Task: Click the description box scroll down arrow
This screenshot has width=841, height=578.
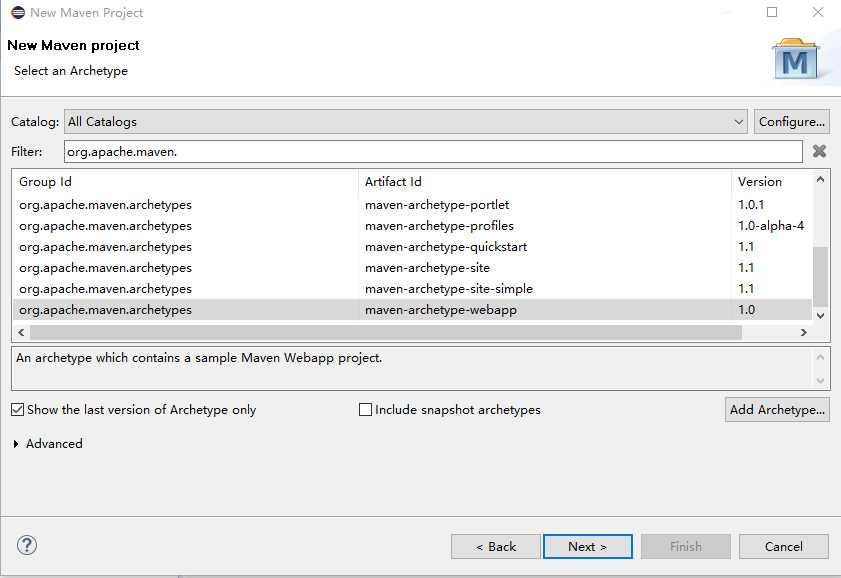Action: pyautogui.click(x=820, y=381)
